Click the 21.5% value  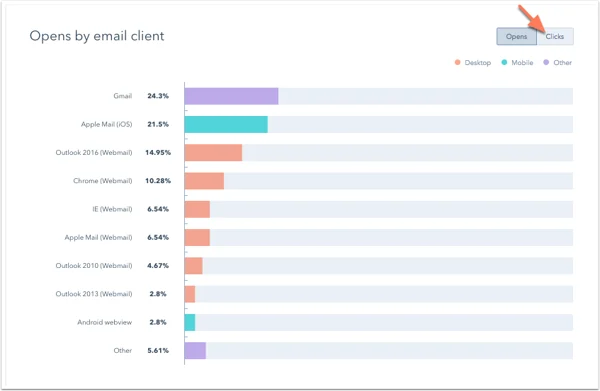[158, 124]
